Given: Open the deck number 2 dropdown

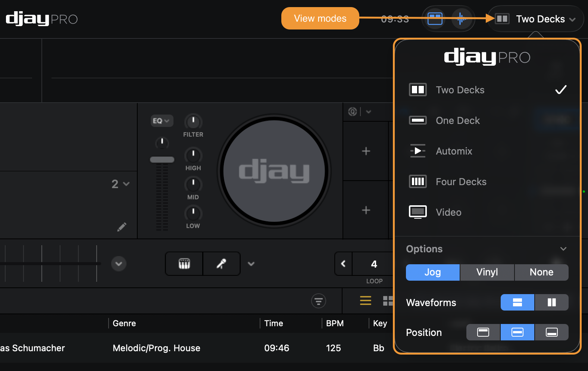Looking at the screenshot, I should 121,184.
